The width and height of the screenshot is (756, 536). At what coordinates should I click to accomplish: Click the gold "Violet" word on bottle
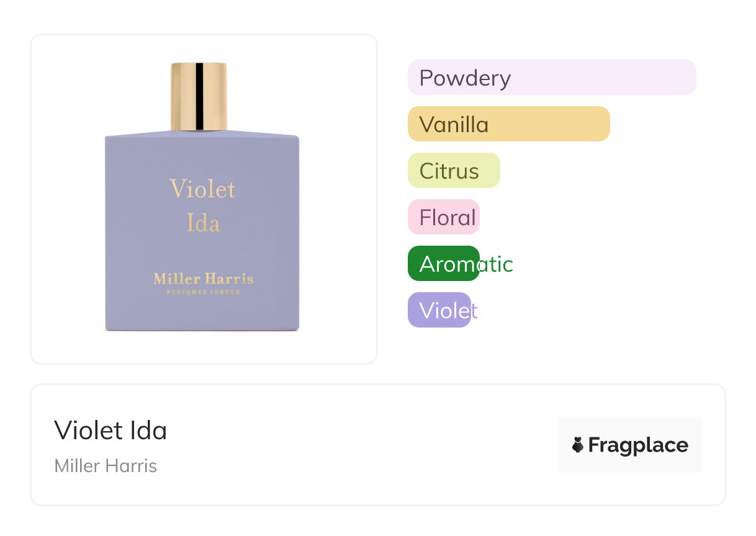tap(202, 189)
